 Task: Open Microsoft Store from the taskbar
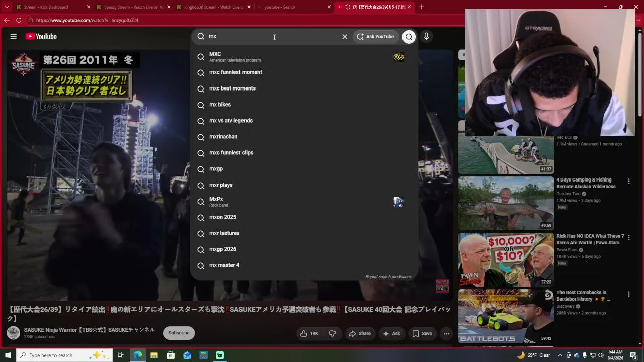171,355
